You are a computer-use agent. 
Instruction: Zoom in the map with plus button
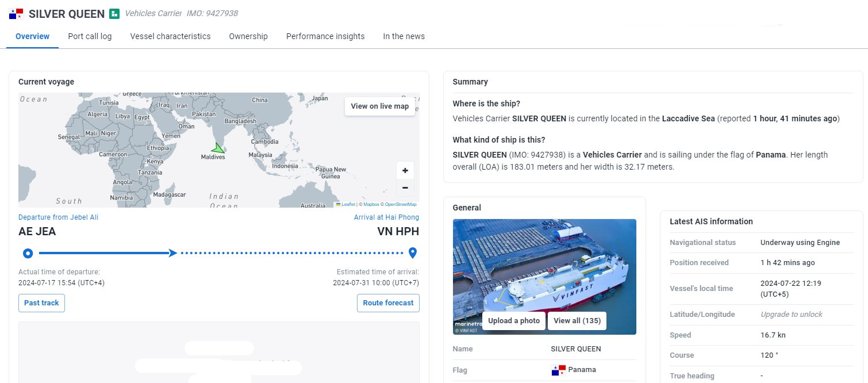[405, 171]
